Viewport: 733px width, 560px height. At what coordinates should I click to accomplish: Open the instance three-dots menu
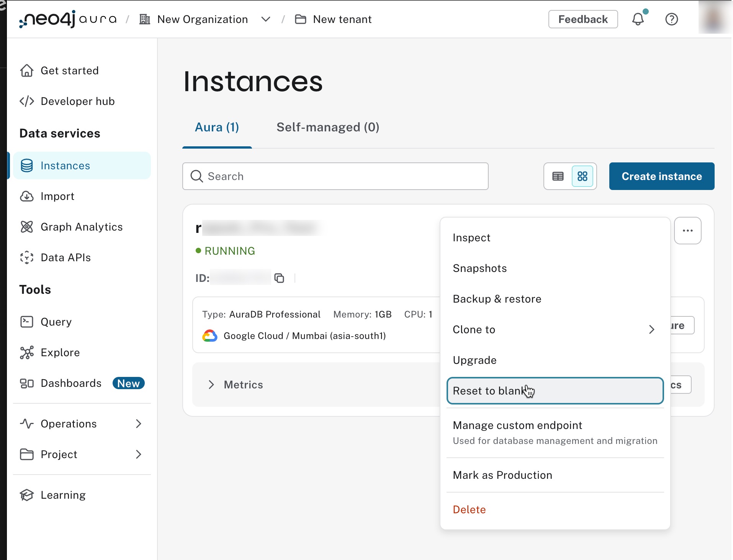pos(687,231)
